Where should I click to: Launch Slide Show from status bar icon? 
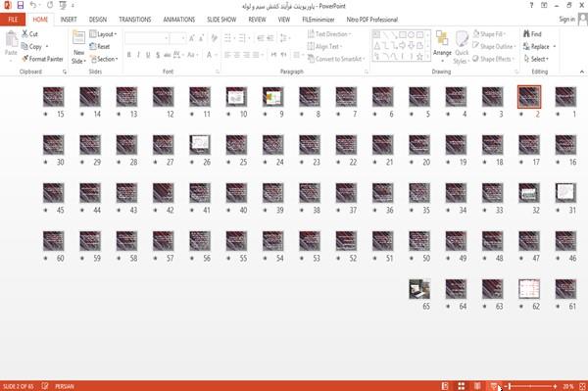click(x=494, y=386)
